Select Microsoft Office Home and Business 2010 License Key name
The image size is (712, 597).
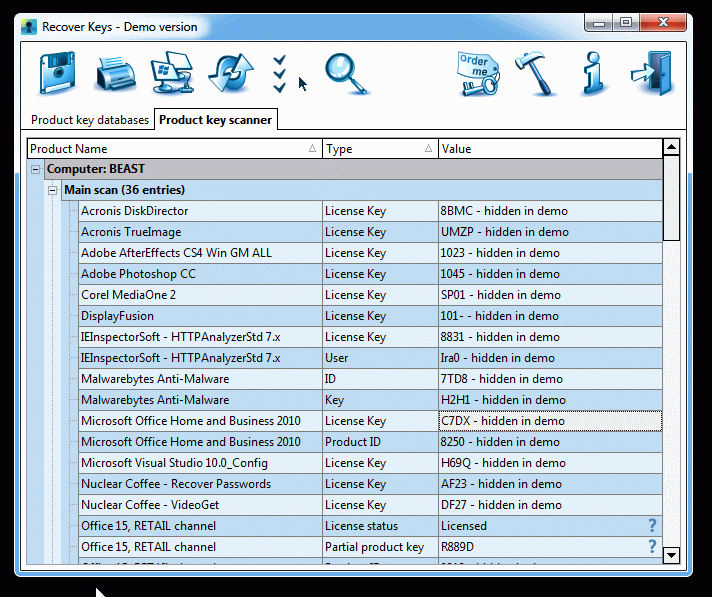200,421
